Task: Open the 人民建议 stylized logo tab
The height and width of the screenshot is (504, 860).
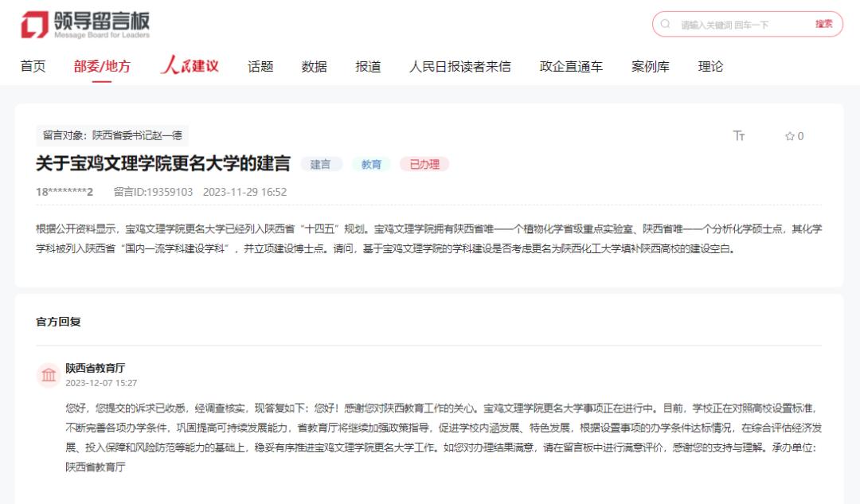Action: (x=190, y=66)
